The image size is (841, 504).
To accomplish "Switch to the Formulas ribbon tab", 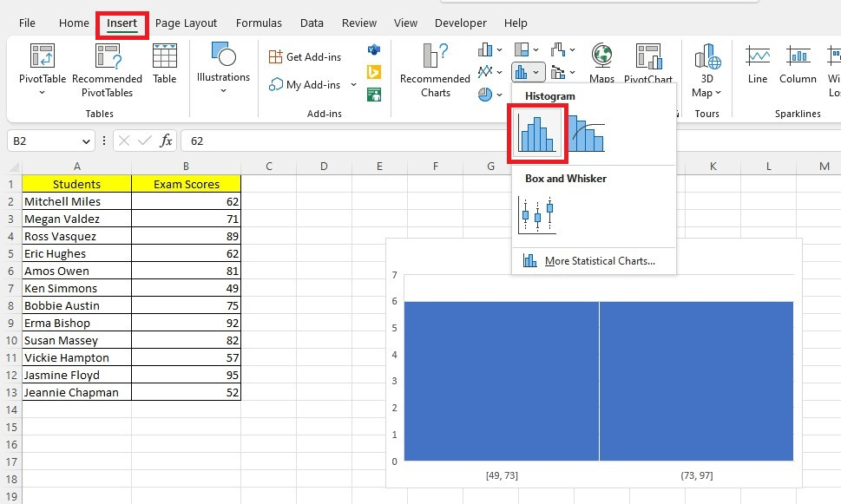I will [259, 23].
